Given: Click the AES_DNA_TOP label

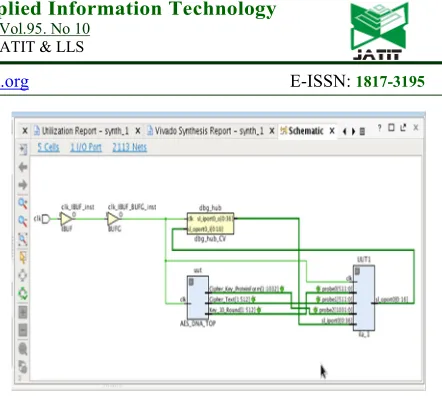Looking at the screenshot, I should [x=198, y=323].
